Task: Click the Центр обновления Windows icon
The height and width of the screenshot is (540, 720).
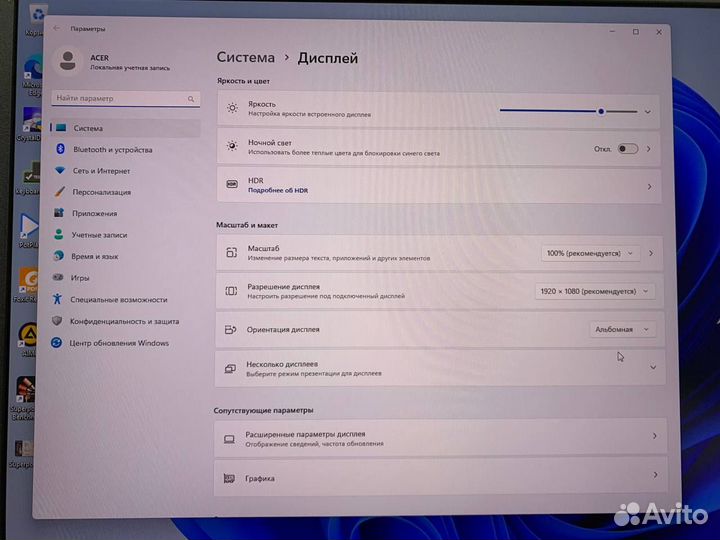Action: 58,343
